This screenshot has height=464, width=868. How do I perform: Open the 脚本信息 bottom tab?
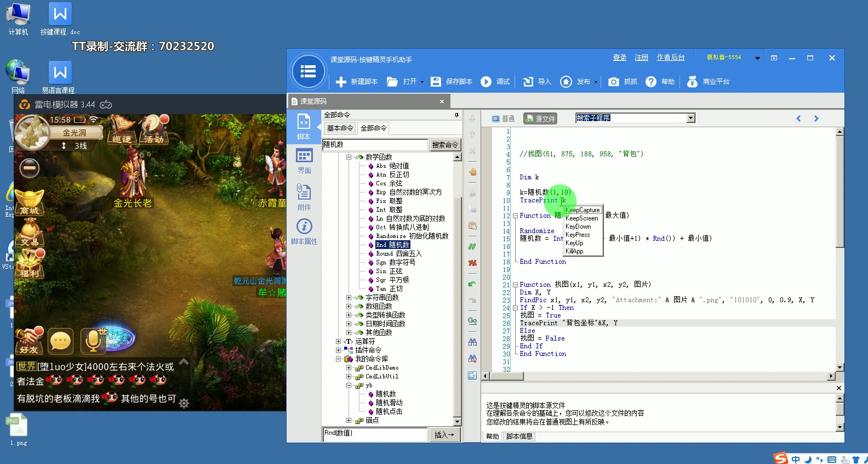coord(519,437)
